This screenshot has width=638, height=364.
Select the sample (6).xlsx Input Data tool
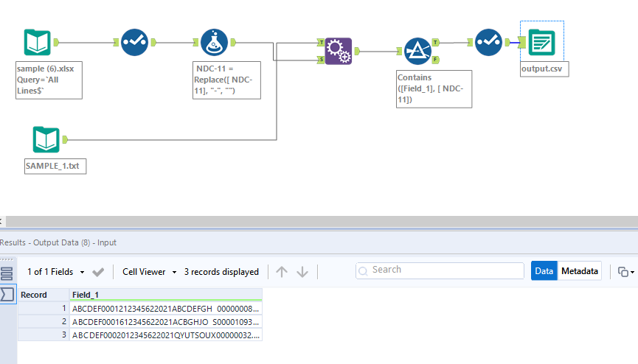(37, 42)
